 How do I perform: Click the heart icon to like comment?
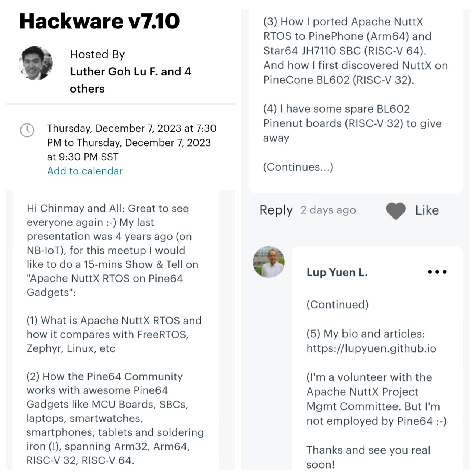coord(395,211)
